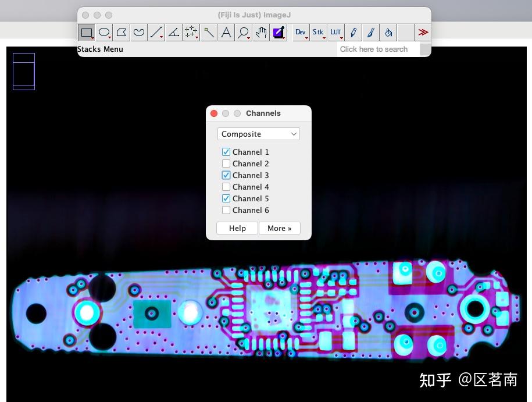Enable Channel 4 checkbox

(x=226, y=187)
